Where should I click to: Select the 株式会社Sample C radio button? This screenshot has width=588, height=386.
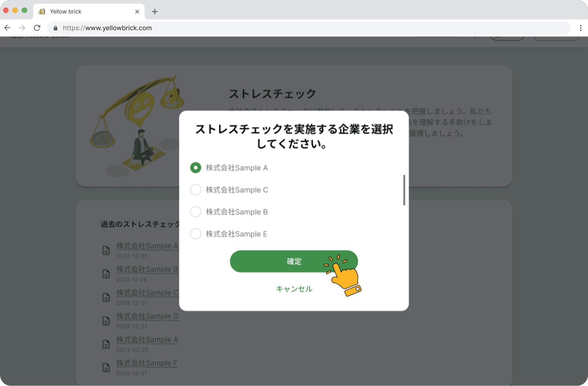click(x=196, y=190)
